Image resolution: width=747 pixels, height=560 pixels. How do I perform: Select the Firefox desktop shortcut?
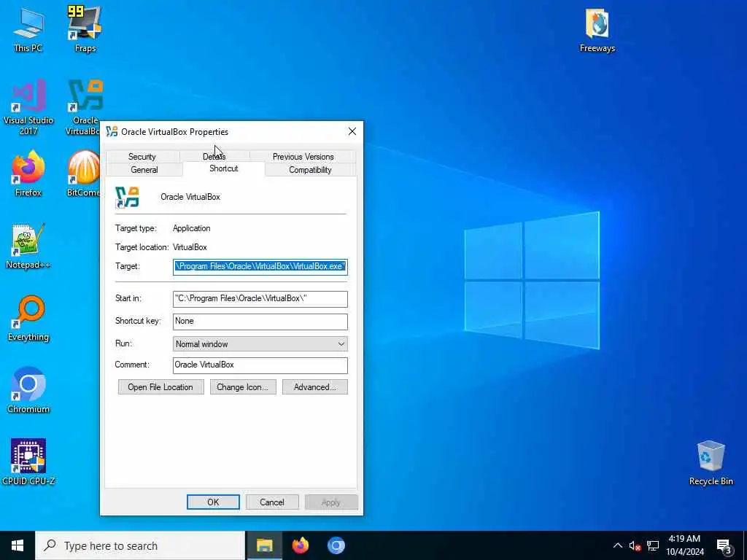click(x=28, y=174)
